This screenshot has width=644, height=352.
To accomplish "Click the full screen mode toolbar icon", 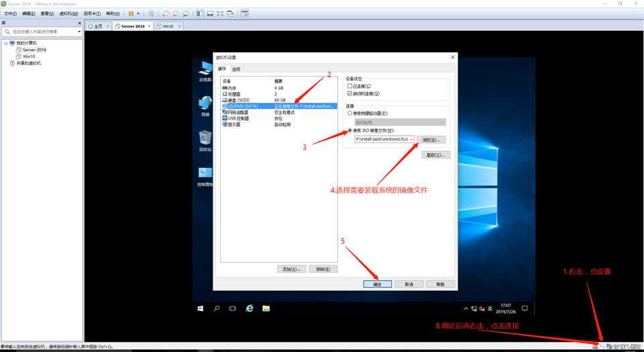I will [220, 13].
